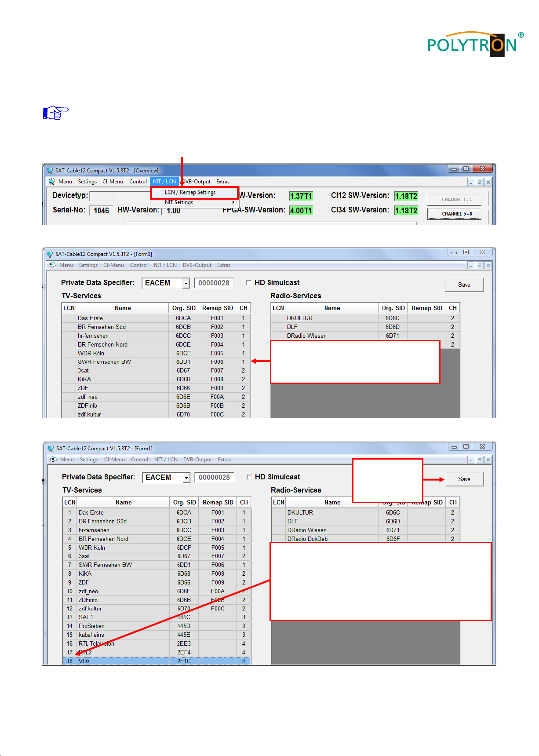Tick HD Simulcast in the lower Form1 window

249,477
